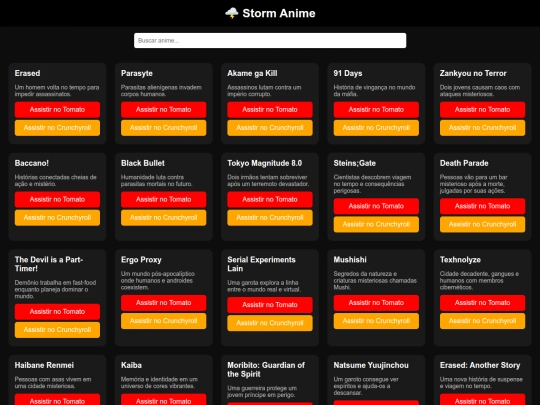540x405 pixels.
Task: Click The Devil is a Part-Timer! title
Action: click(x=49, y=264)
